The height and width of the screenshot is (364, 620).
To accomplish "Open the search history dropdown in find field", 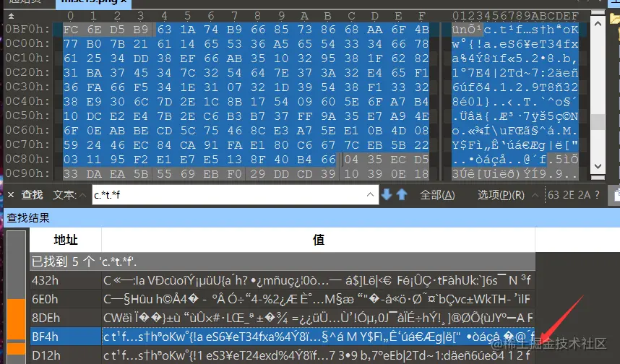I will point(370,194).
